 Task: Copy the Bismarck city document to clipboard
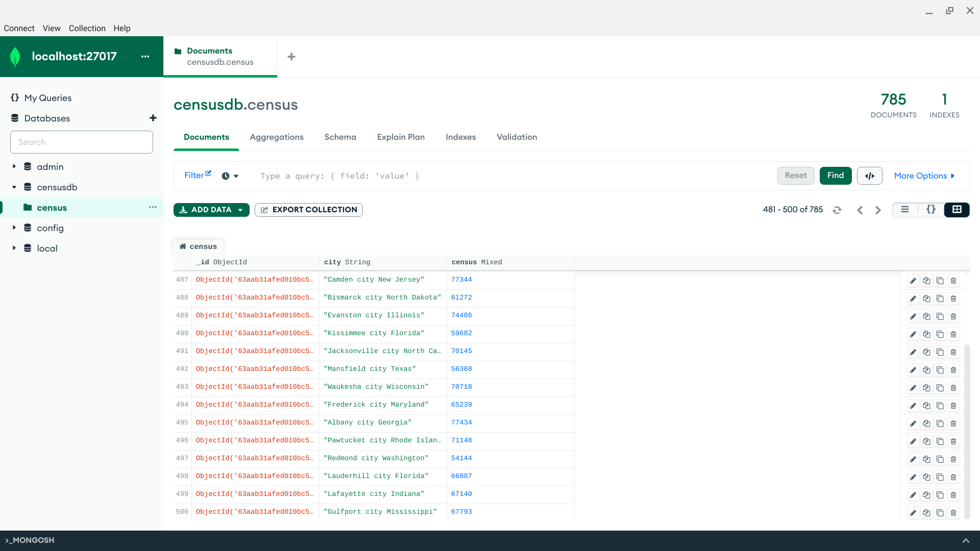(940, 298)
